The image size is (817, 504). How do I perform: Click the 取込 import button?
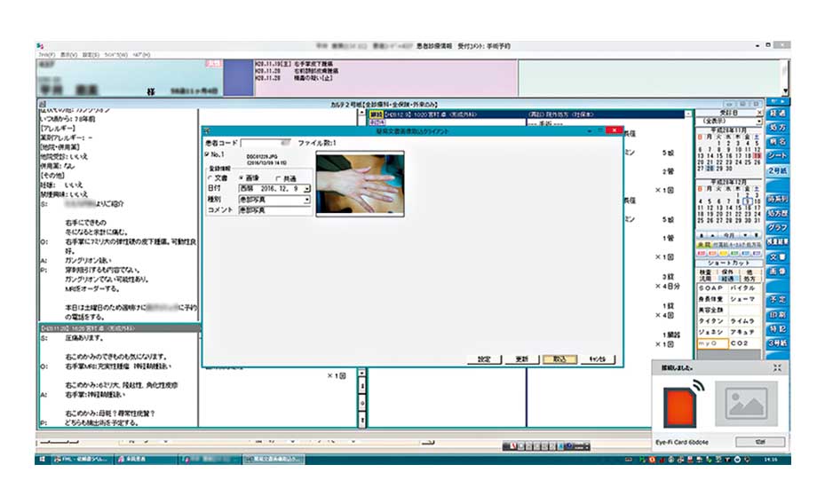pyautogui.click(x=553, y=359)
